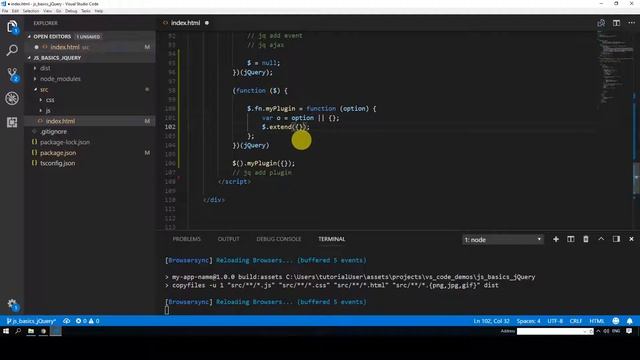Change encoding via UTF-8 indicator
The image size is (640, 360).
coord(555,321)
